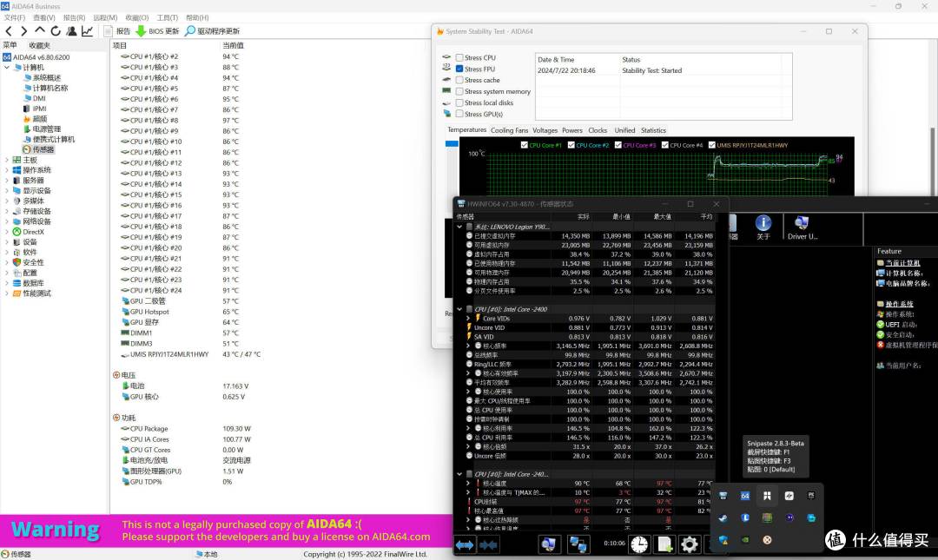Open the 帮助(H) menu

(197, 18)
